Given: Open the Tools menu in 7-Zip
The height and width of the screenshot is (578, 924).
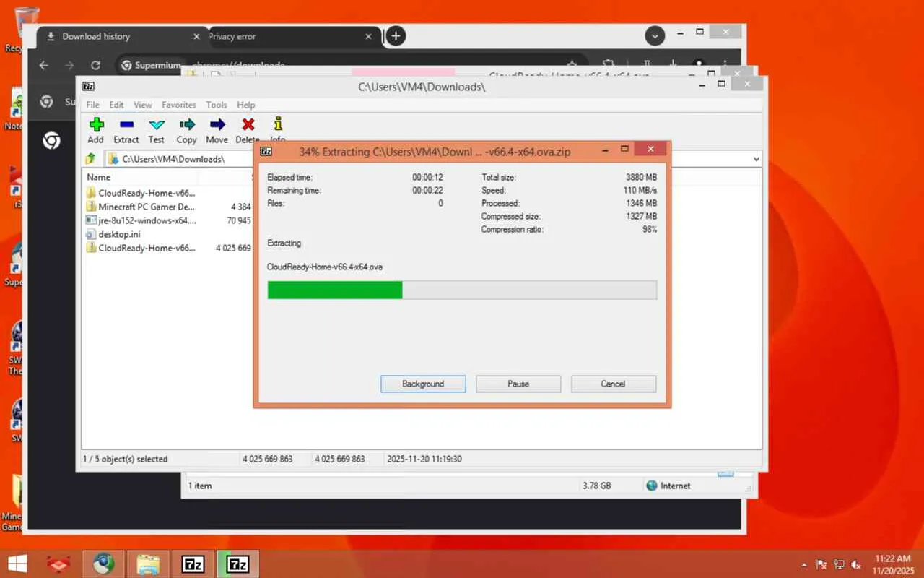Looking at the screenshot, I should [x=217, y=105].
